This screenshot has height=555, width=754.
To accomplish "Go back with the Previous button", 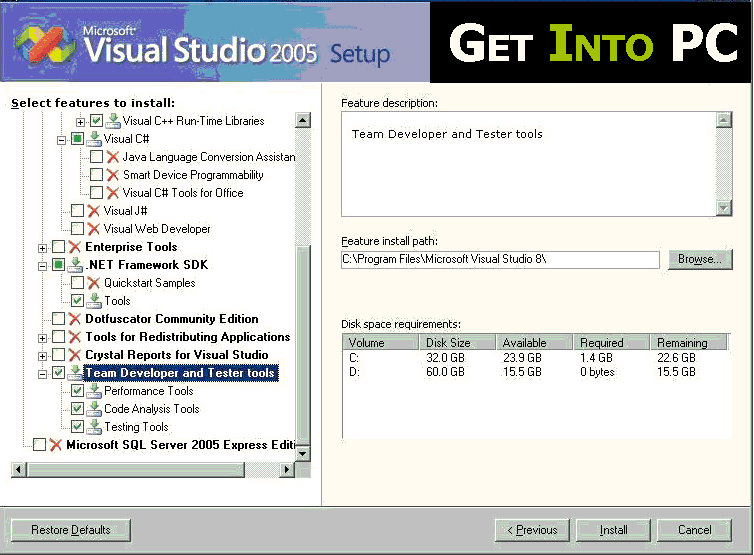I will click(x=532, y=530).
